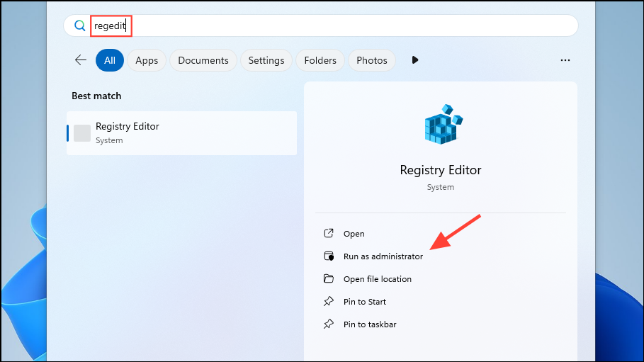Click the Open action

point(354,233)
